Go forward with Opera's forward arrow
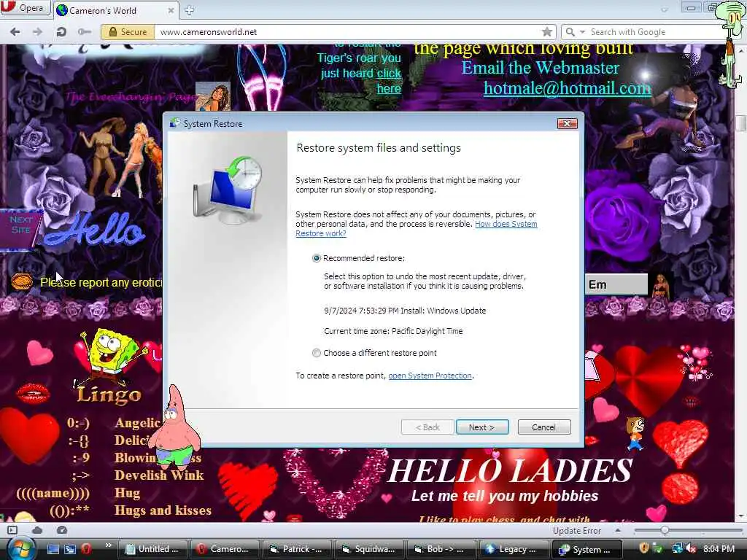Screen dimensions: 747x560 (x=37, y=32)
